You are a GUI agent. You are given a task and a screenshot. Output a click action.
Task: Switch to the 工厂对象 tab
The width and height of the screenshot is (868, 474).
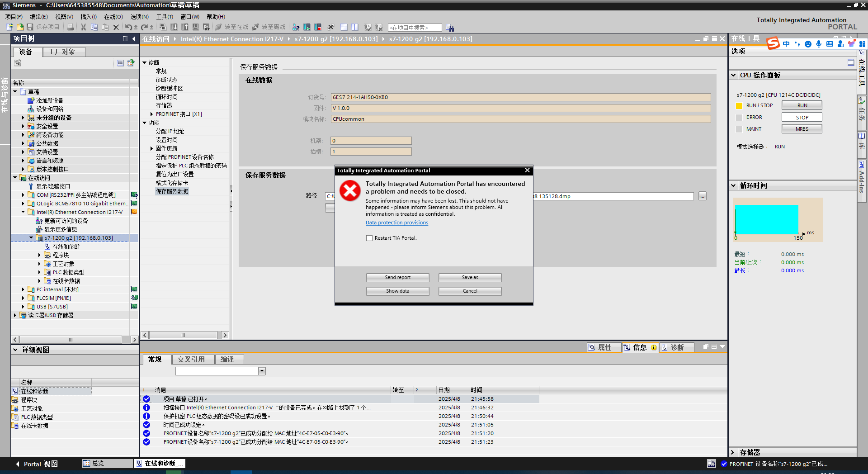[64, 52]
